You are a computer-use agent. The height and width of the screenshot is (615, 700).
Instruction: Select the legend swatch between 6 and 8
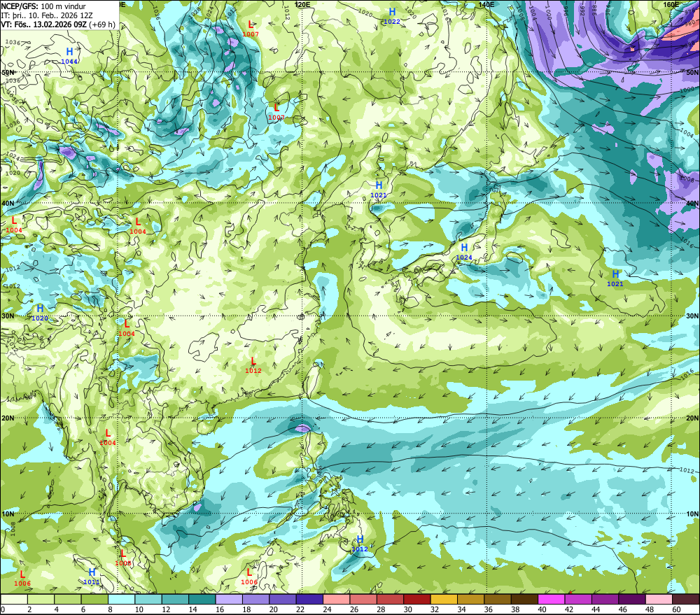[x=94, y=600]
